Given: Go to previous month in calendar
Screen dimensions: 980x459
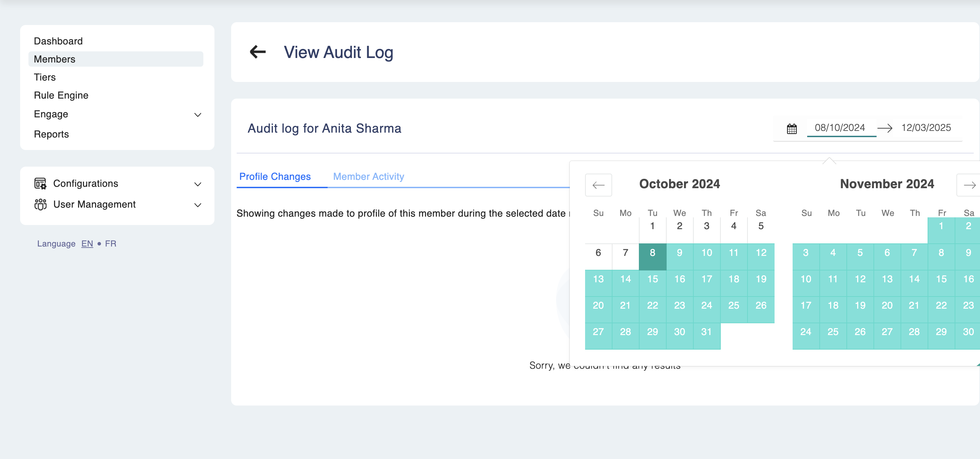Looking at the screenshot, I should [598, 185].
